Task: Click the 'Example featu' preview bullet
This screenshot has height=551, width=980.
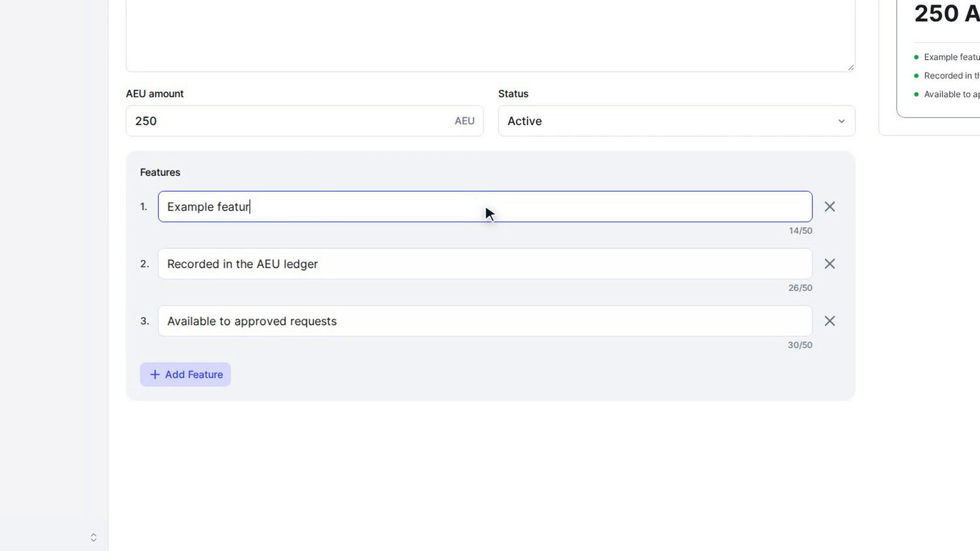Action: point(948,57)
